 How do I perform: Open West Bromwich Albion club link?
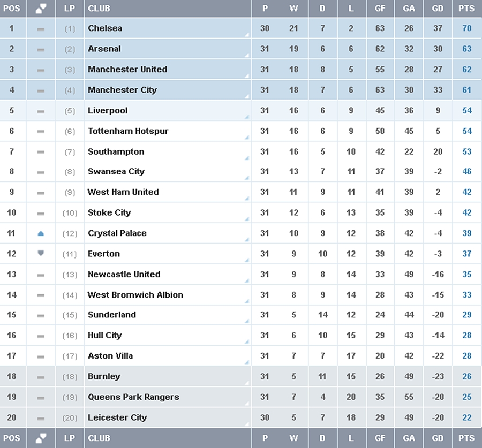click(135, 295)
